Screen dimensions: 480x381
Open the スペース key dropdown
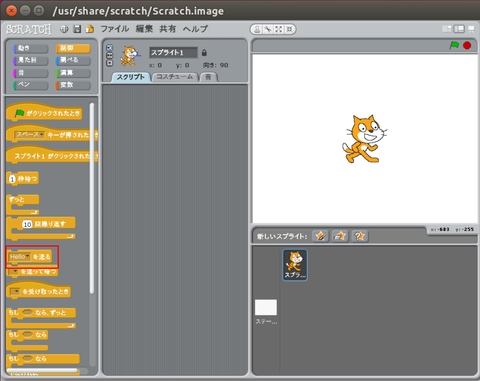coord(30,134)
